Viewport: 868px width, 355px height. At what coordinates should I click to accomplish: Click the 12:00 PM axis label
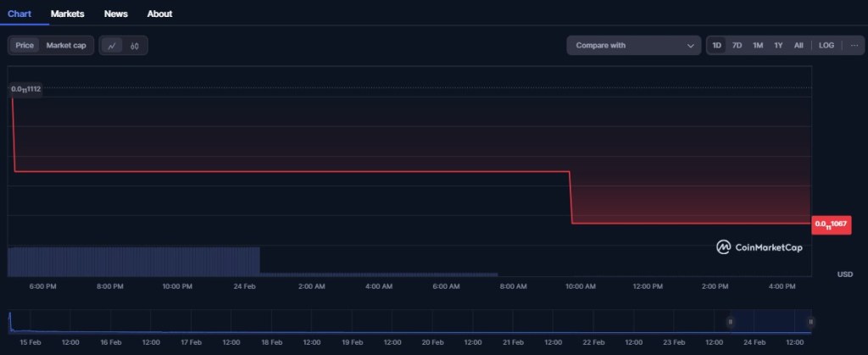[648, 286]
